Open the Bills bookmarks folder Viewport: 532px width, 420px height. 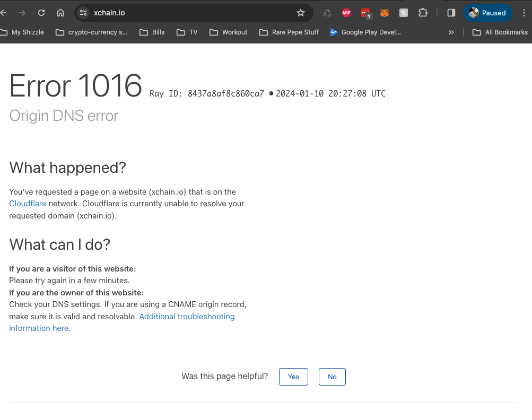point(152,32)
